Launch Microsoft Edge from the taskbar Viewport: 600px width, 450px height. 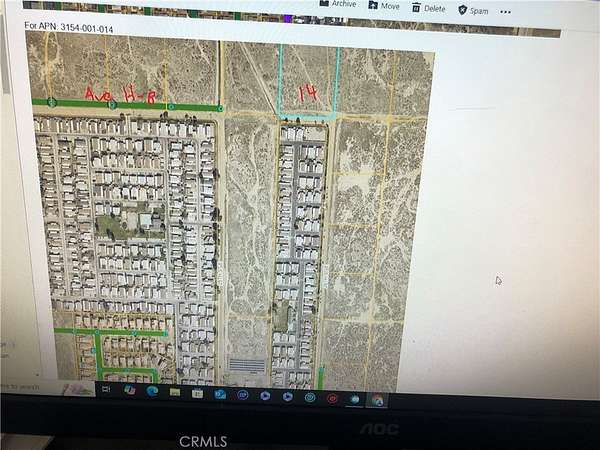click(152, 391)
